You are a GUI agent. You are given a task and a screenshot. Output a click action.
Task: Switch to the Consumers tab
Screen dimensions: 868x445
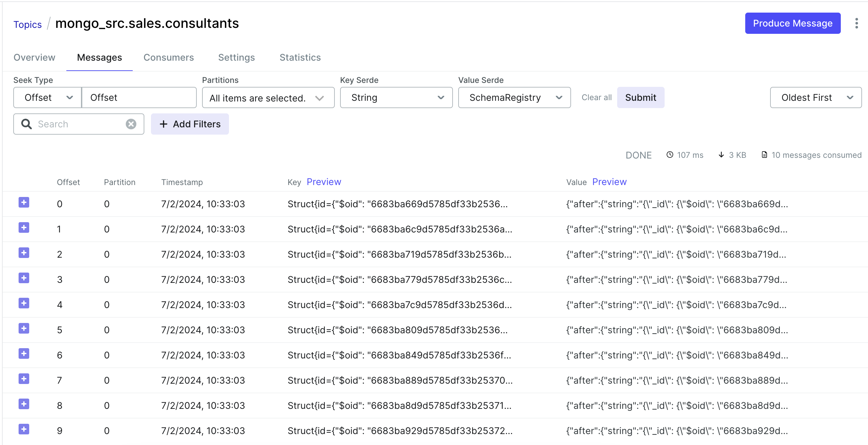tap(169, 58)
